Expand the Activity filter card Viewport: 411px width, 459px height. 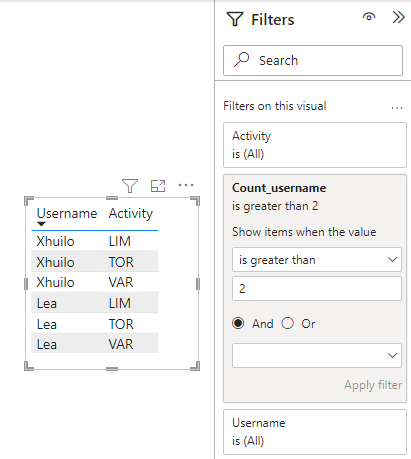315,145
